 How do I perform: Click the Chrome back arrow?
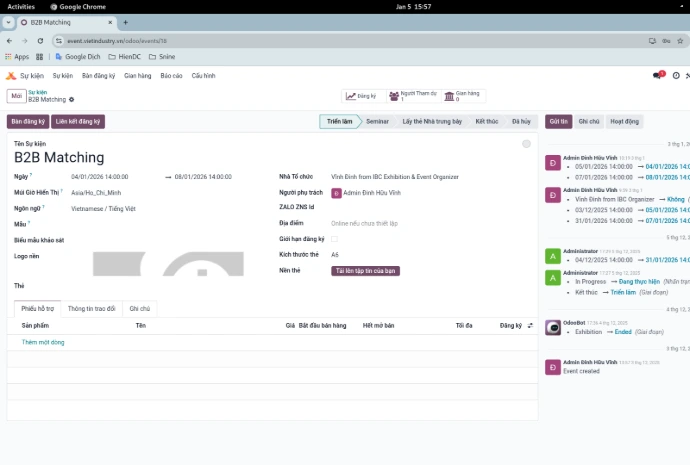(x=9, y=41)
